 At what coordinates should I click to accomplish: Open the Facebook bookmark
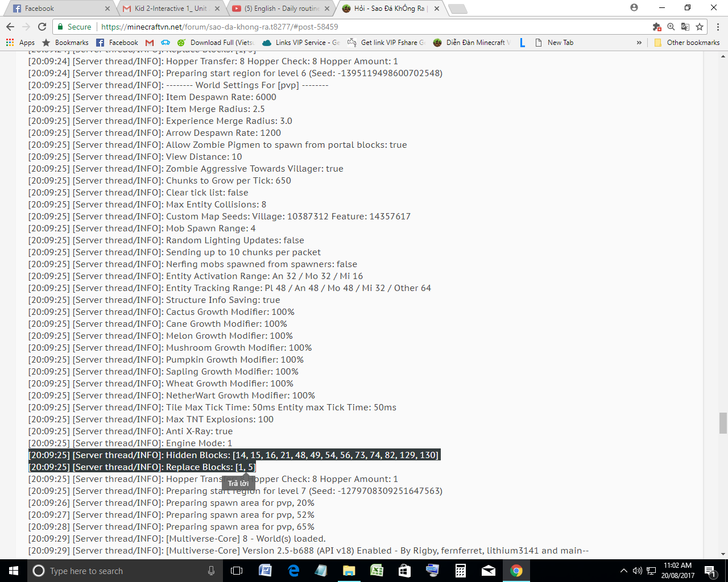pos(117,43)
